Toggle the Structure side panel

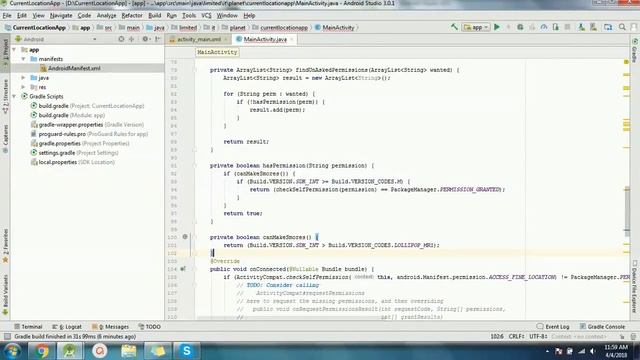(5, 96)
